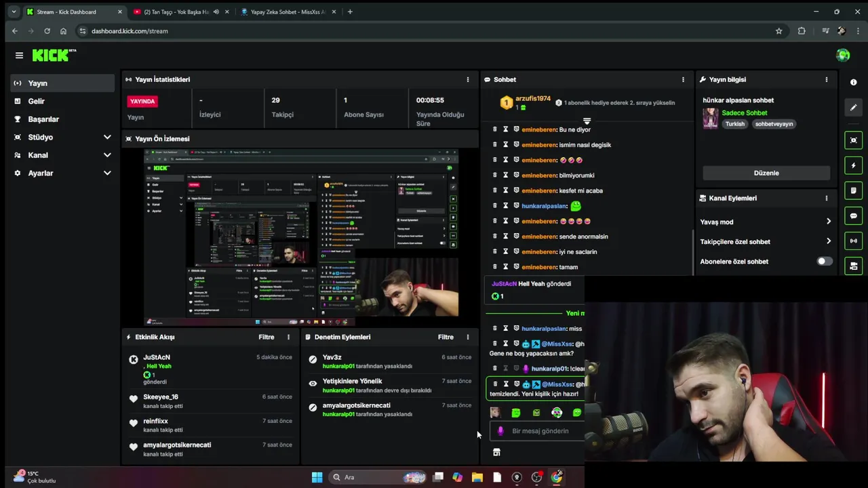This screenshot has width=868, height=488.
Task: Click the Denetim Eylemleri Filtre button
Action: coord(446,337)
